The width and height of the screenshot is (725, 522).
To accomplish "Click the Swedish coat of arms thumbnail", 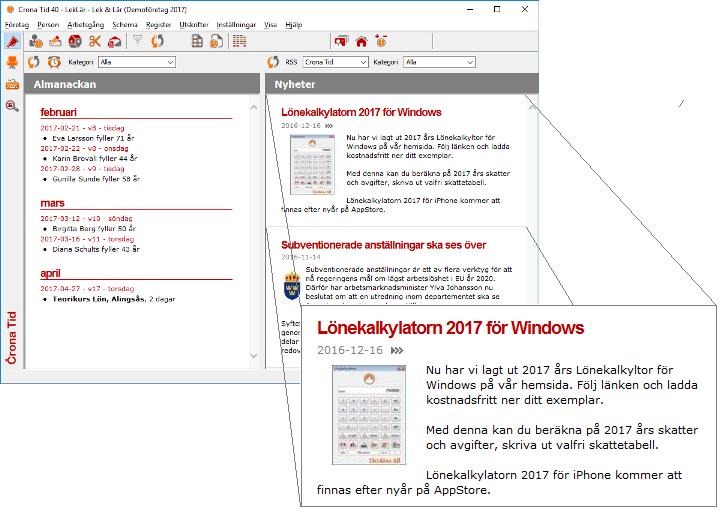I will click(x=291, y=286).
